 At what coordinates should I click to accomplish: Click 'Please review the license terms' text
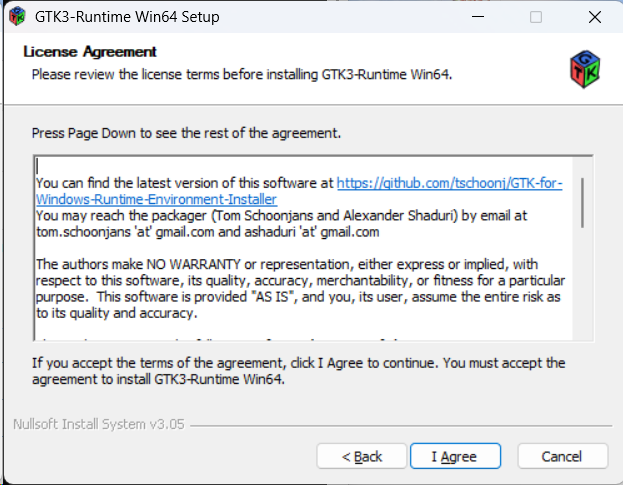tap(242, 75)
